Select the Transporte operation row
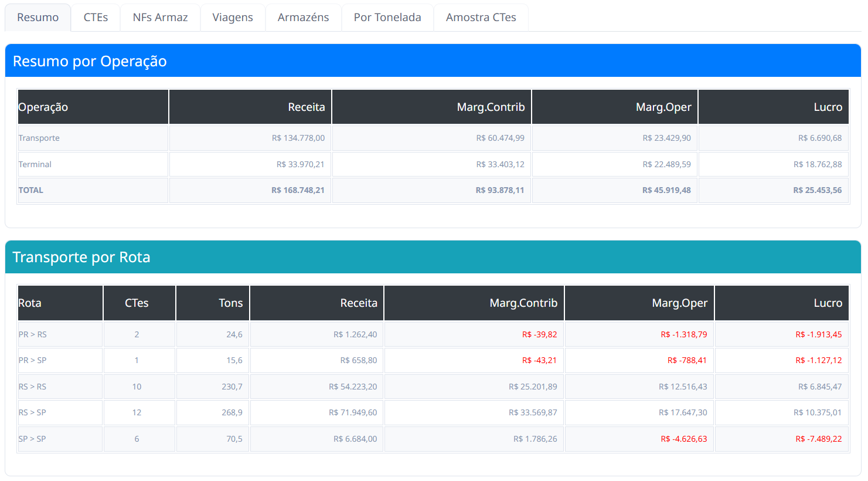 39,138
